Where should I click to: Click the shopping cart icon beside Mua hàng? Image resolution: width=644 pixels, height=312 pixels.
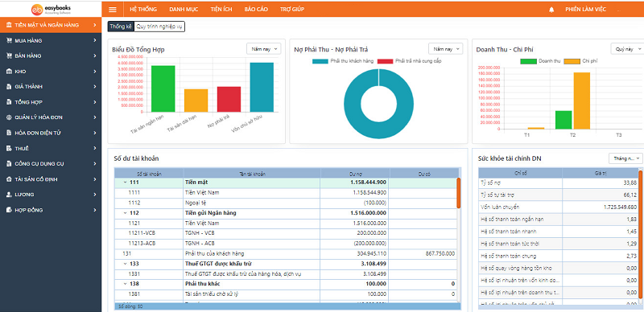tap(10, 41)
